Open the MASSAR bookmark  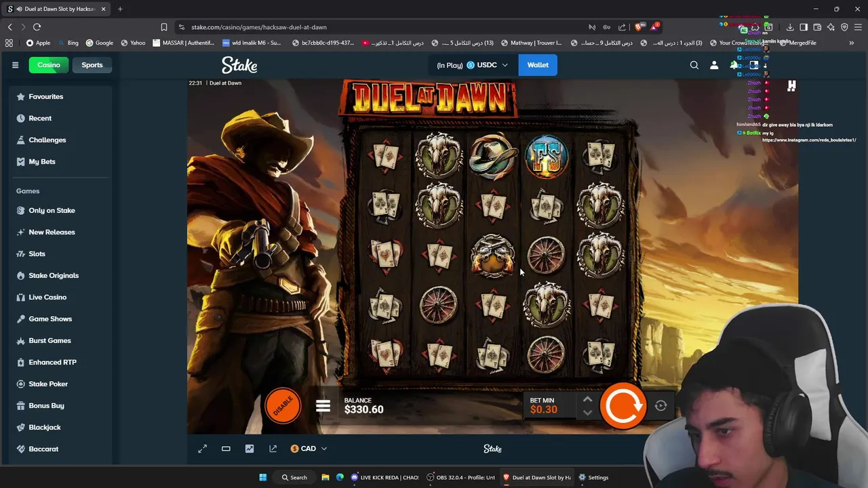[183, 43]
